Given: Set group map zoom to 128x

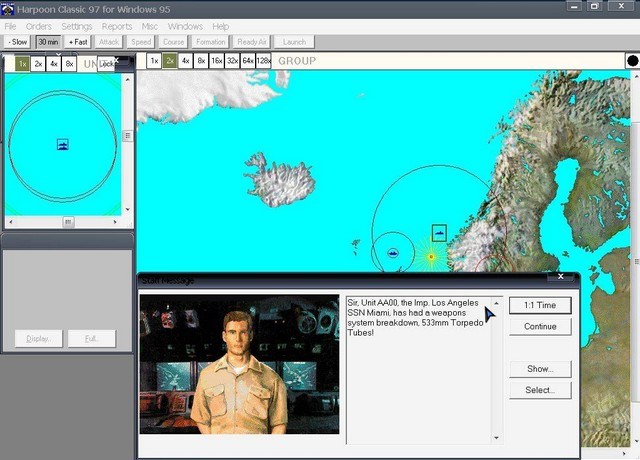Looking at the screenshot, I should pos(264,61).
